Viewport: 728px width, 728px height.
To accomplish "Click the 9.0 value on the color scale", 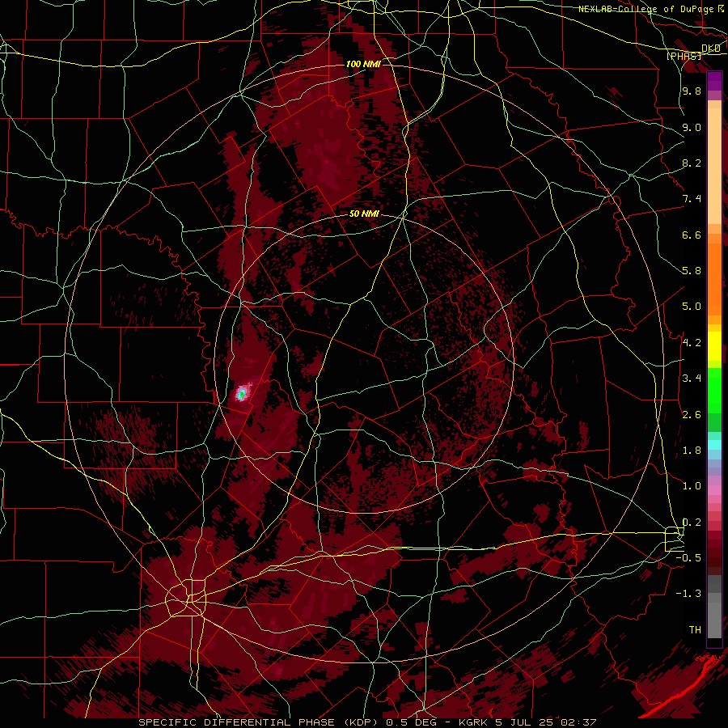I will point(692,127).
